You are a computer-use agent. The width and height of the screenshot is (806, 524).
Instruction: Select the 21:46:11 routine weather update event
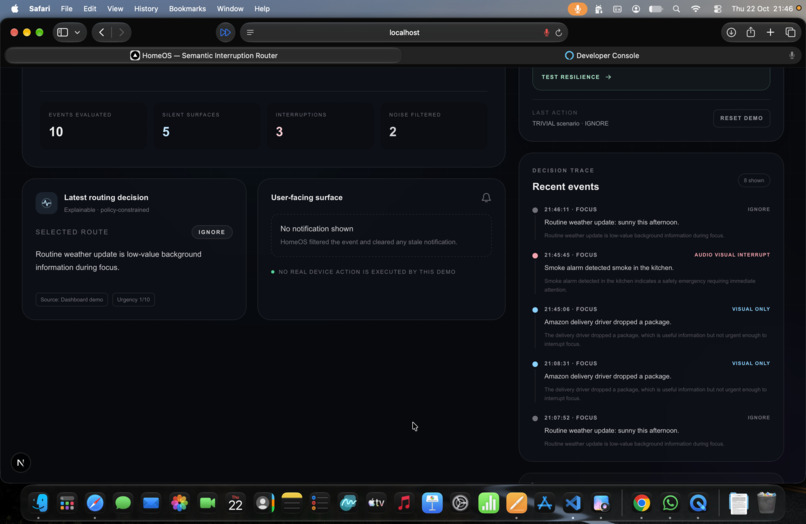651,222
